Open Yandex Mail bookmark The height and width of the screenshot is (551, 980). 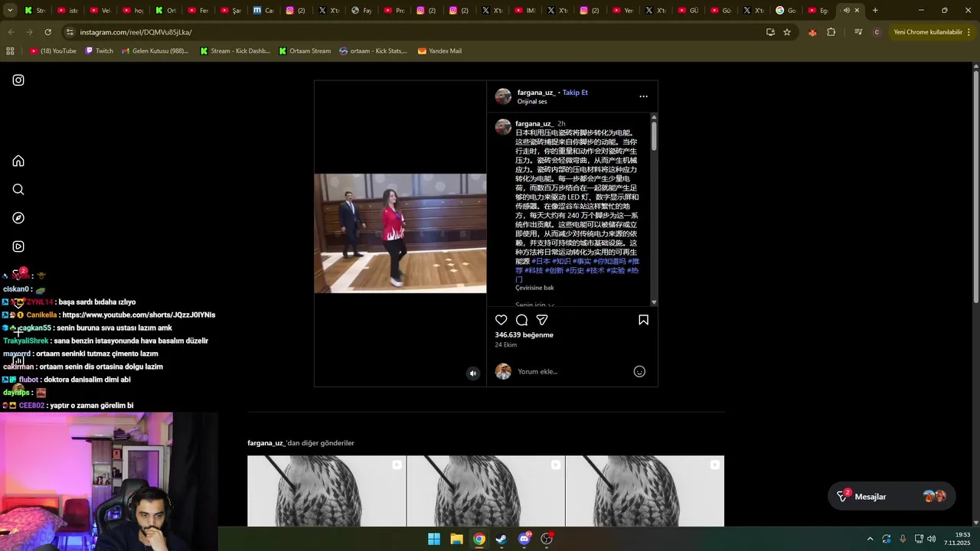pyautogui.click(x=439, y=51)
